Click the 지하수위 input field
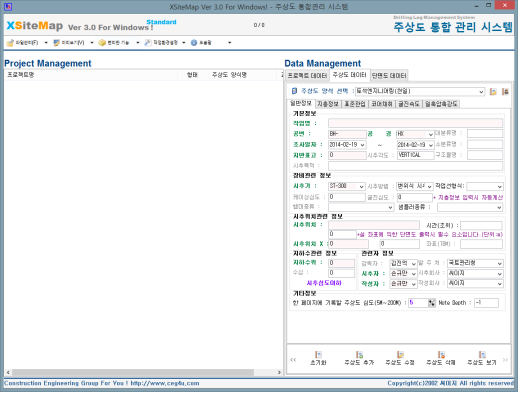The image size is (518, 393). click(341, 263)
